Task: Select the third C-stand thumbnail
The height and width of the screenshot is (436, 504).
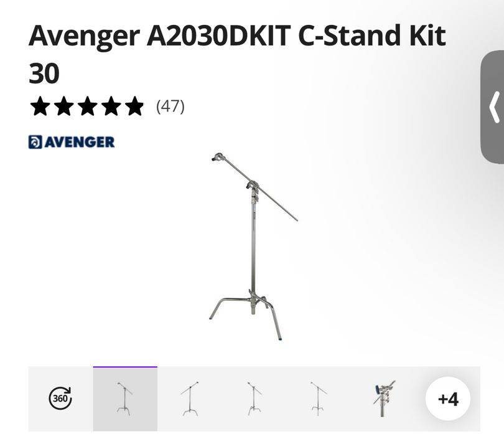Action: point(254,399)
